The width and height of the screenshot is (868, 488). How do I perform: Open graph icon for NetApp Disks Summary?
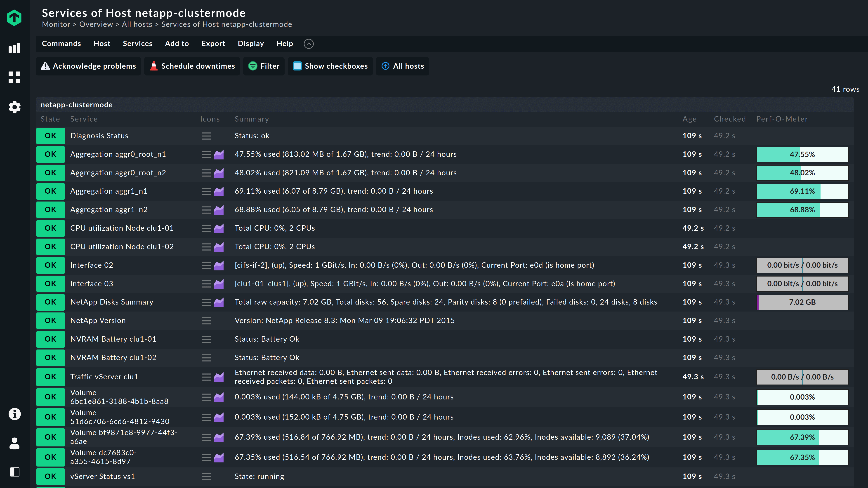point(219,302)
